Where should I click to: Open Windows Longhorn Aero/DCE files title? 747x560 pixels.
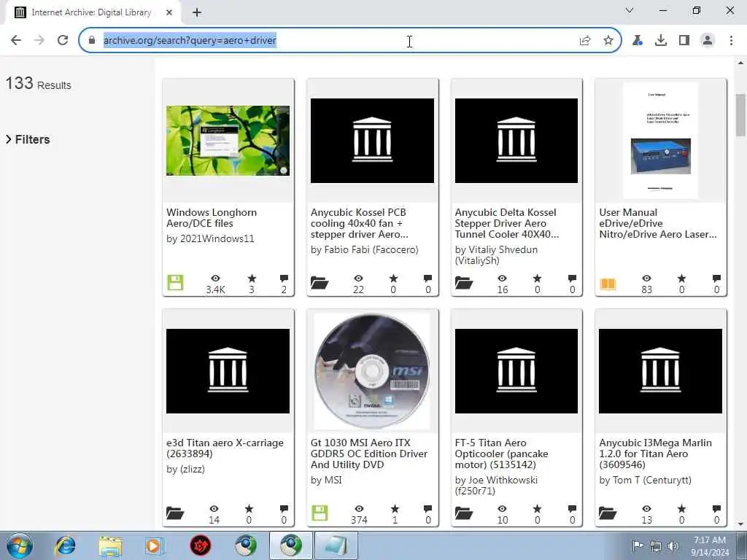coord(212,218)
